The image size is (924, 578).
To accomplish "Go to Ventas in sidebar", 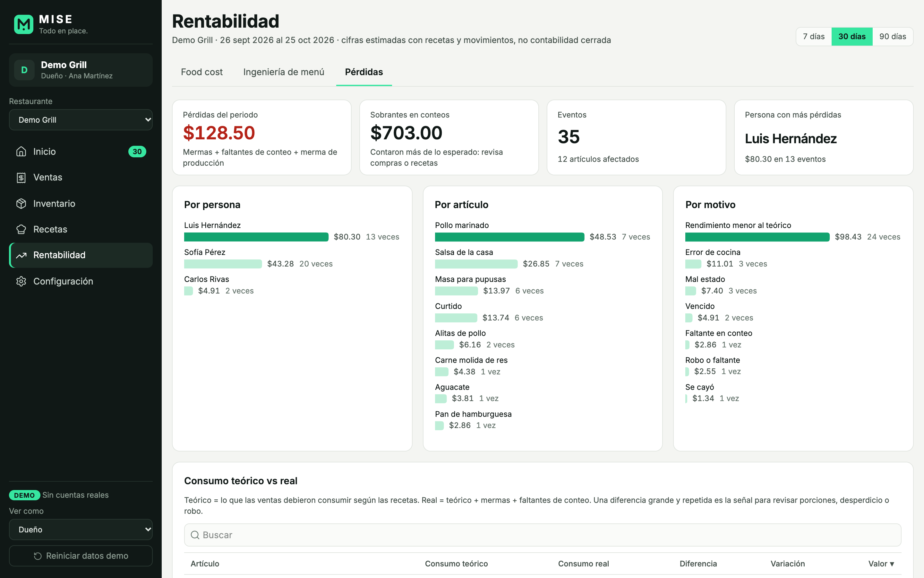I will [x=81, y=177].
